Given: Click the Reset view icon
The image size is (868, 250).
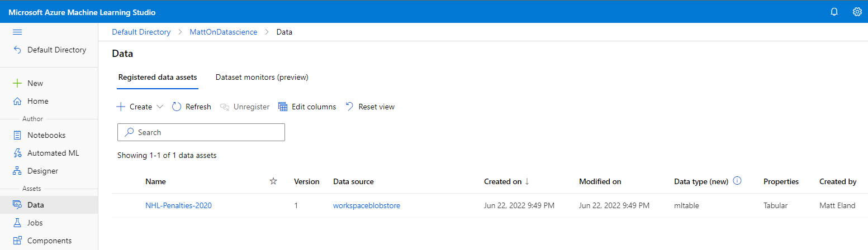Looking at the screenshot, I should (349, 107).
